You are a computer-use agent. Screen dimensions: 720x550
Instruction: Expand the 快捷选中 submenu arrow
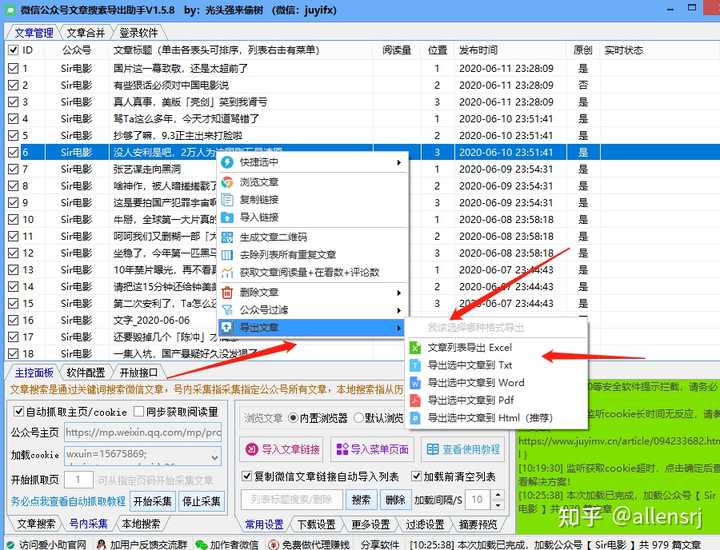(x=399, y=162)
